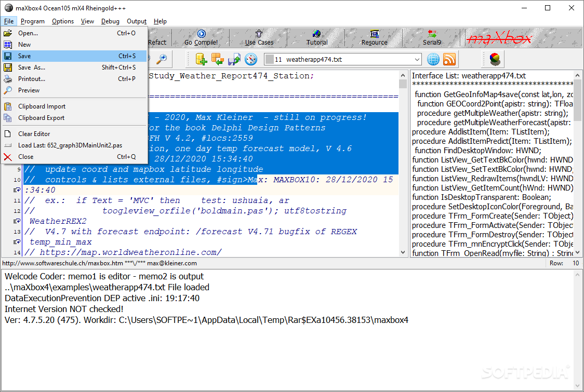Screen dimensions: 584x392
Task: Expand the weatherapp474.txt file dropdown
Action: pos(417,59)
